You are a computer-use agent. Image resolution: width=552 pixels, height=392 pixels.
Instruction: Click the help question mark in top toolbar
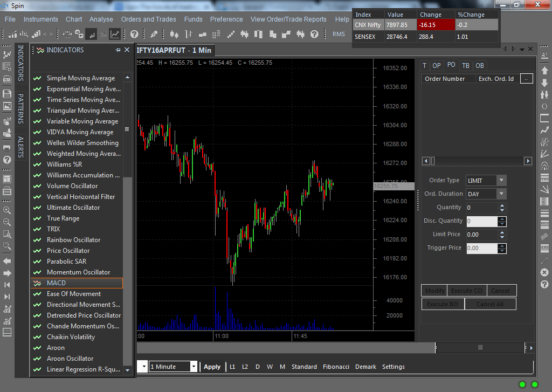(x=134, y=34)
